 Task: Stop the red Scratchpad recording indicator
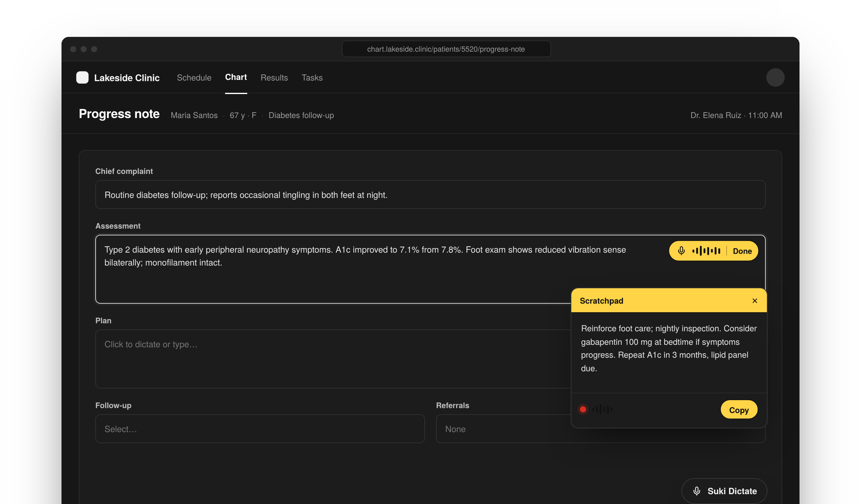coord(583,409)
